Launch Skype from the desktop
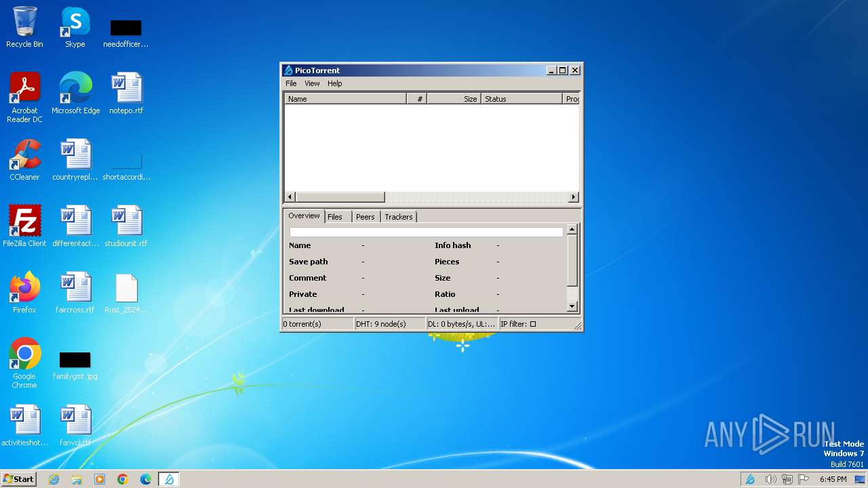Image resolution: width=868 pixels, height=488 pixels. coord(75,28)
